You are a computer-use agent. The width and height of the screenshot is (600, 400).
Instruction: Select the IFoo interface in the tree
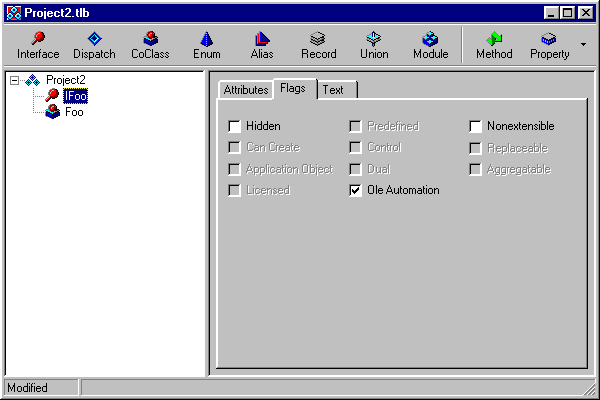point(75,96)
